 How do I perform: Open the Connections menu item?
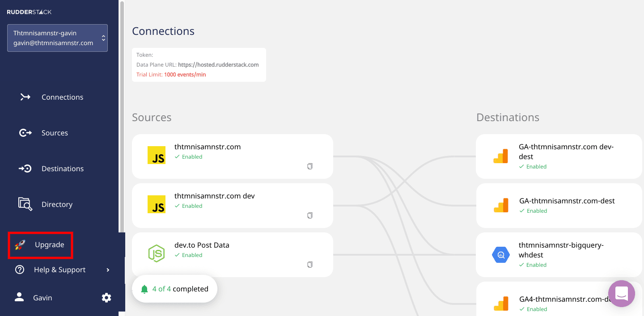coord(62,97)
